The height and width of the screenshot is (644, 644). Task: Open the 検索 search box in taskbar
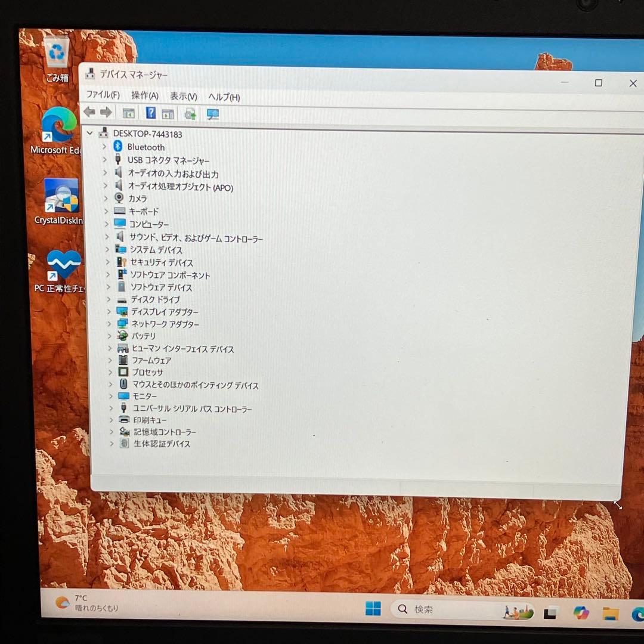(425, 608)
